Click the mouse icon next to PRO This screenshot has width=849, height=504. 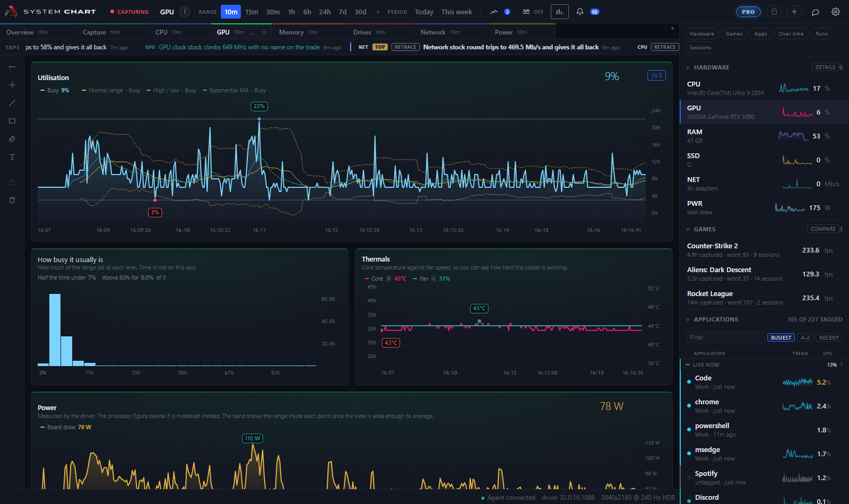click(x=774, y=12)
